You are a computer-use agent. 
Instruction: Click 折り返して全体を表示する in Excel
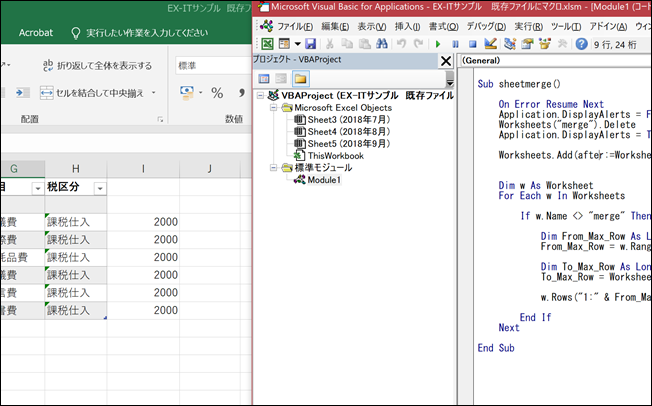tap(97, 66)
